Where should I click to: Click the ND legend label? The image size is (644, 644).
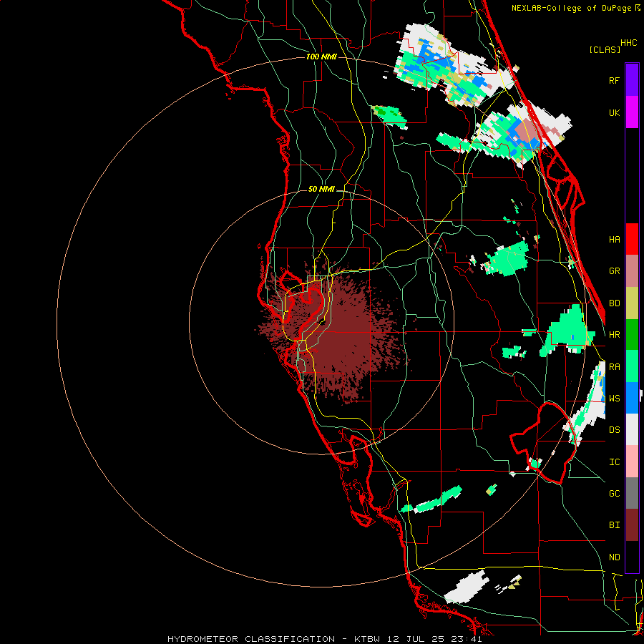point(615,557)
